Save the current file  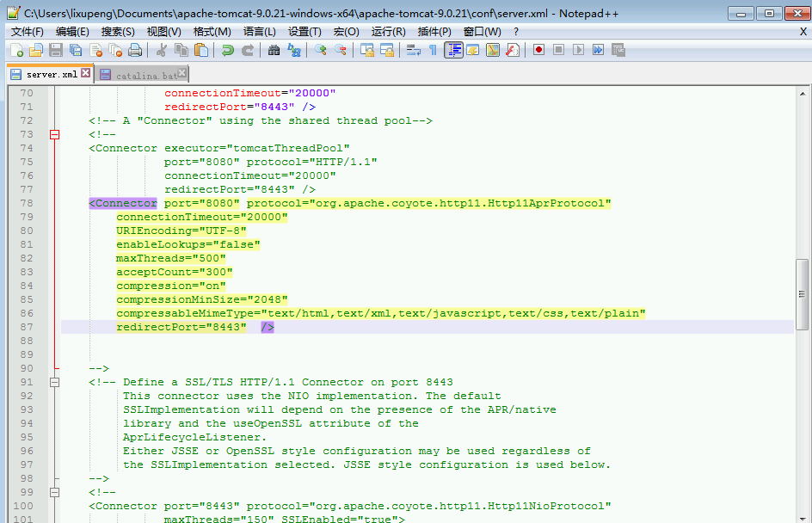tap(56, 50)
